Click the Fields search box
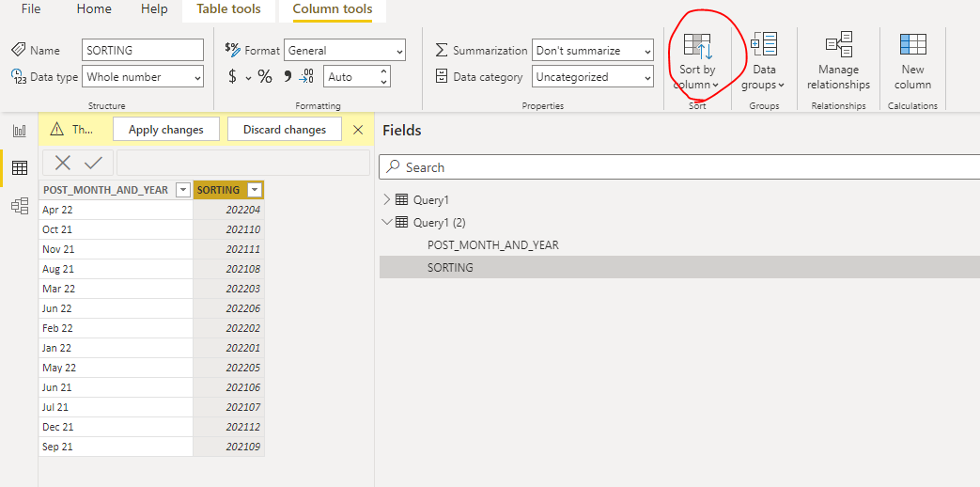Image resolution: width=980 pixels, height=487 pixels. point(679,167)
